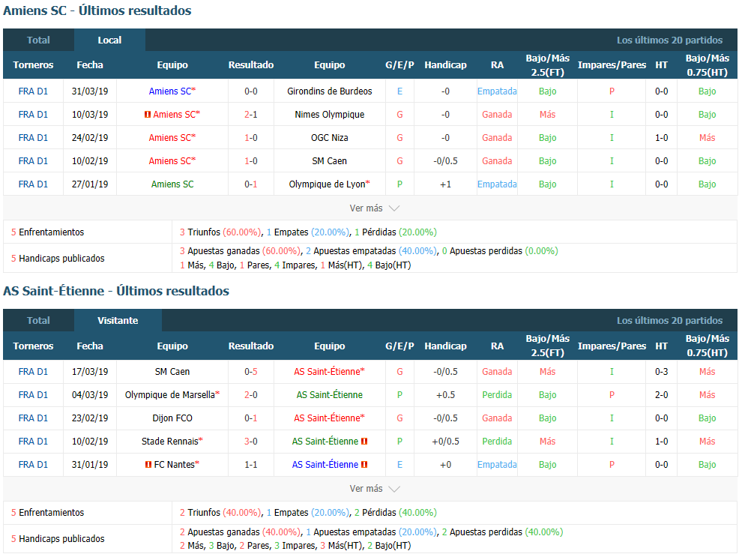Click red card icon beside FC Nantes
The image size is (742, 560).
coord(148,465)
